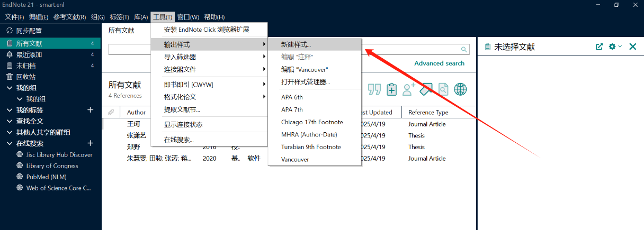Screen dimensions: 644x230
Task: Open reference panel in new window
Action: click(x=599, y=47)
